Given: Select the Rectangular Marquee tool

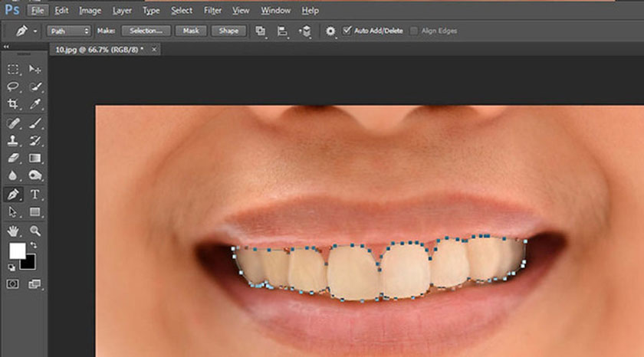Looking at the screenshot, I should [x=13, y=70].
